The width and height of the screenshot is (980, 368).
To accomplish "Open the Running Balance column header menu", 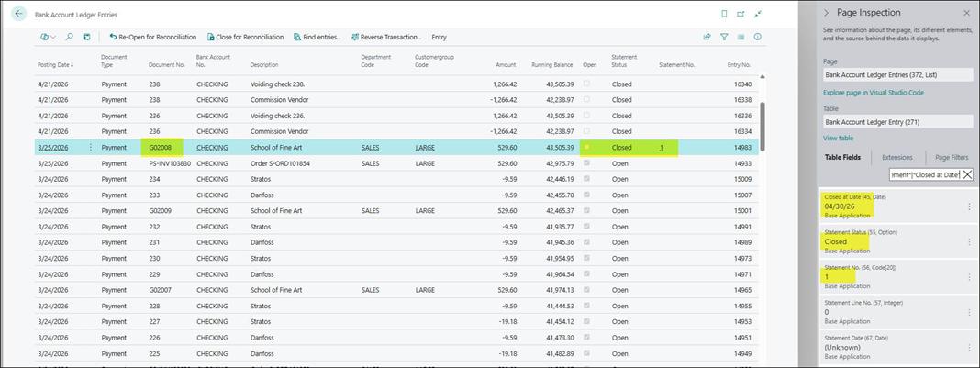I will [x=551, y=64].
